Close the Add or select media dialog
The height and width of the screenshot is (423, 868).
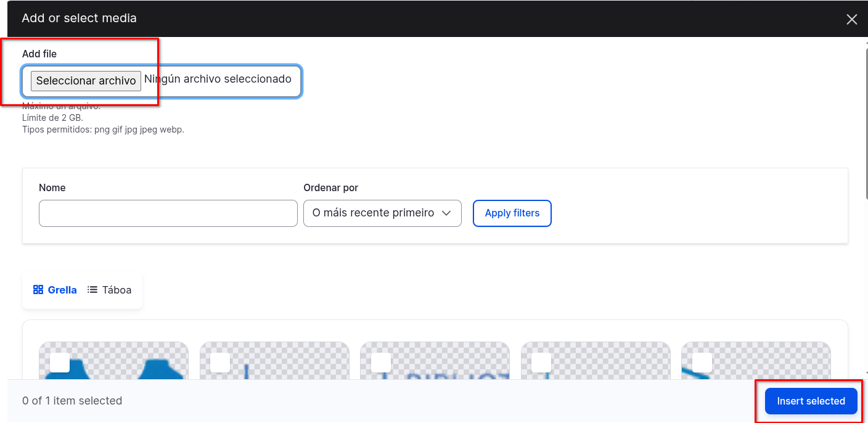pyautogui.click(x=851, y=19)
